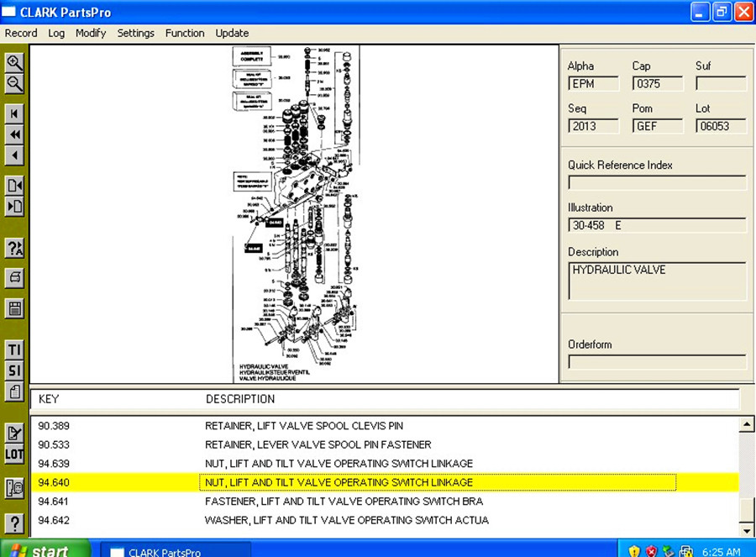Screen dimensions: 756x557
Task: Click the device panel icon above help
Action: pos(14,488)
